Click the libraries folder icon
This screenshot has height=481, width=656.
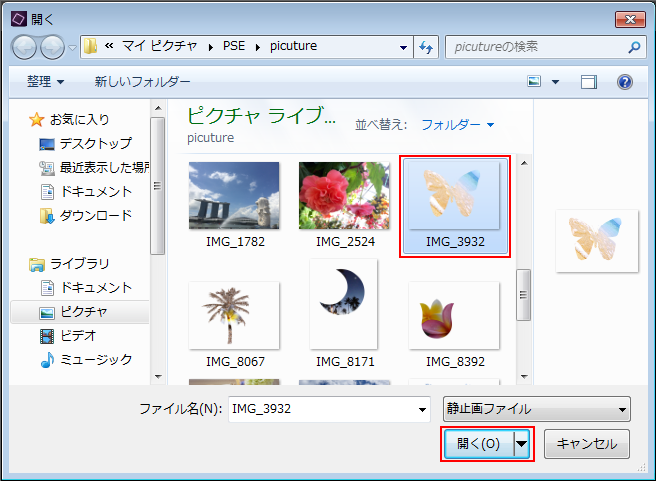[x=37, y=264]
